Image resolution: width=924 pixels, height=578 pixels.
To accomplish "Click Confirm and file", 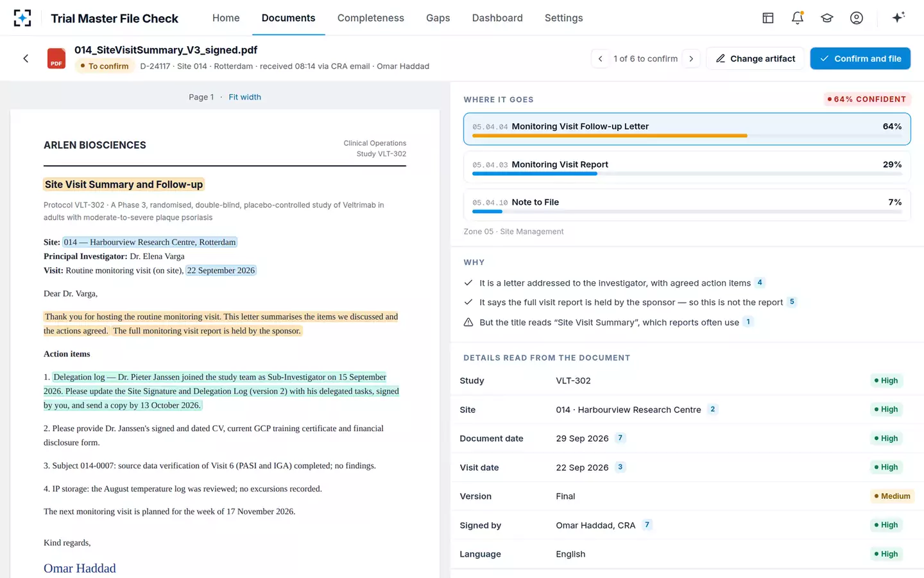I will click(x=860, y=58).
